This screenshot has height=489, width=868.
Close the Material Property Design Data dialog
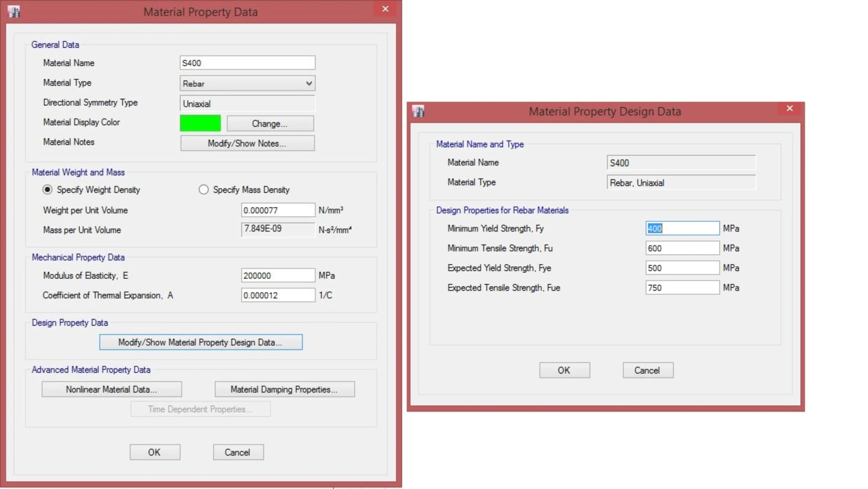click(x=790, y=109)
